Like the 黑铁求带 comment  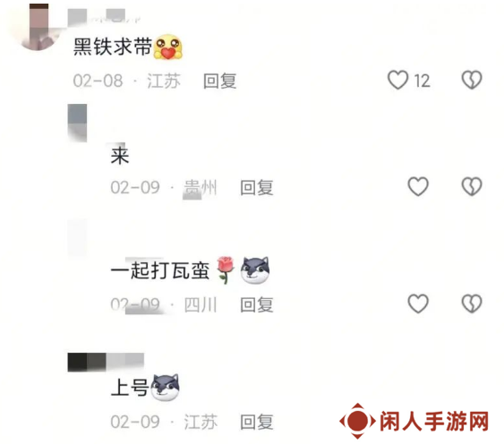coord(397,80)
